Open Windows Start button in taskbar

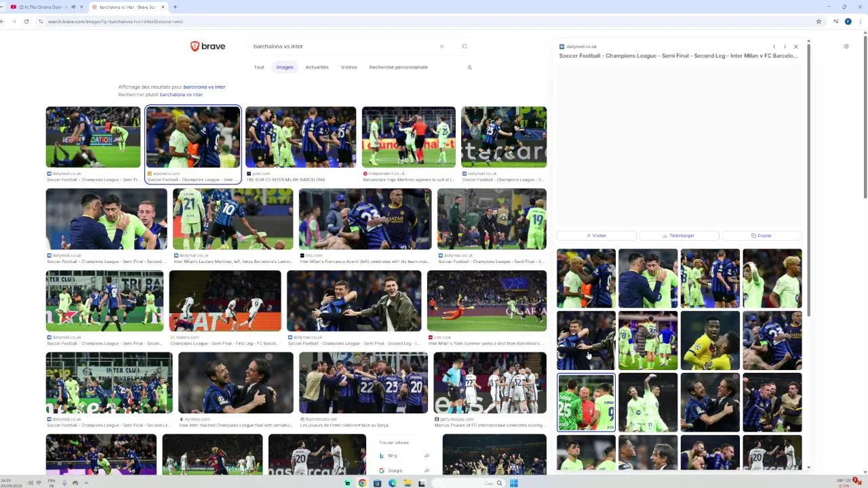(x=513, y=483)
